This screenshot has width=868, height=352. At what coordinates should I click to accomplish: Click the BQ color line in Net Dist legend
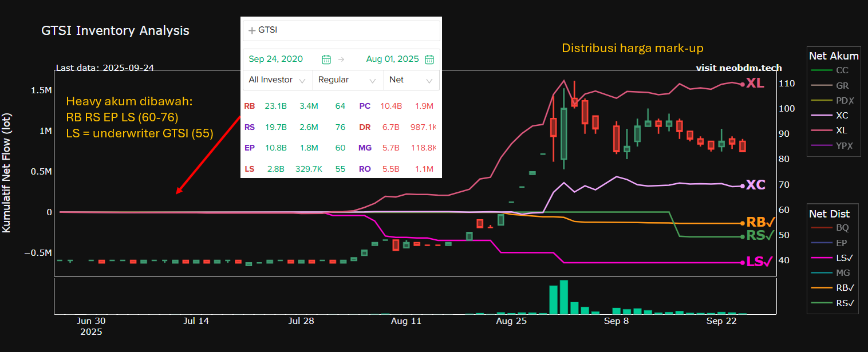(820, 227)
